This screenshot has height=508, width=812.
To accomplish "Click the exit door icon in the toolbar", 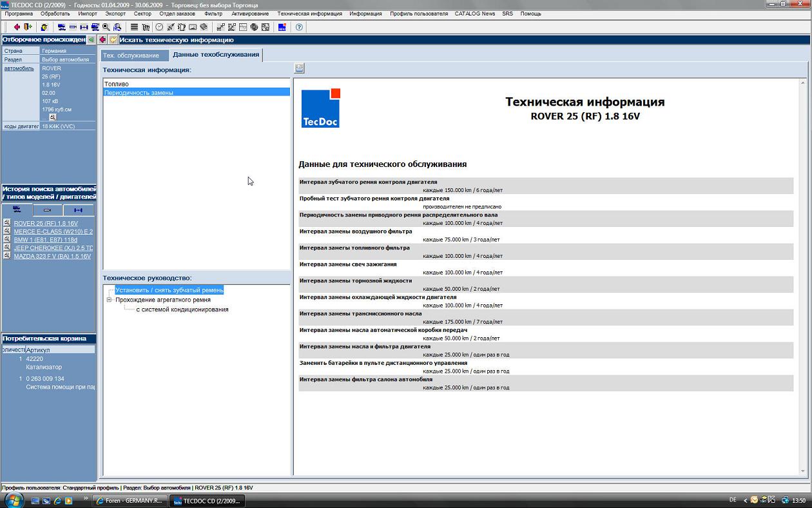I will 28,27.
